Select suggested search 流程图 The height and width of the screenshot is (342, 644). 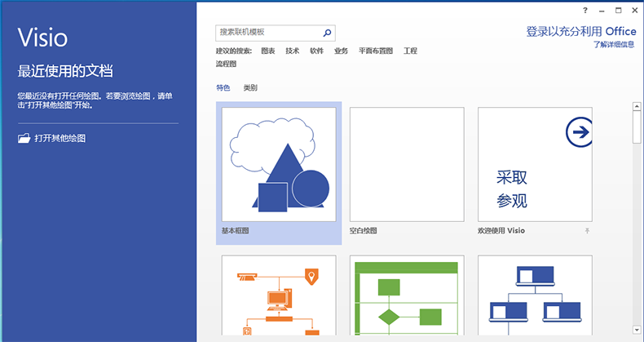(227, 64)
